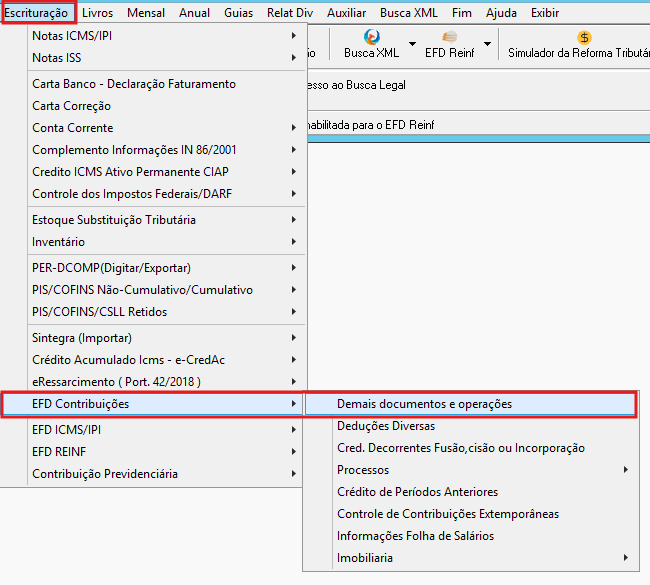This screenshot has width=650, height=585.
Task: Open the Anual menu
Action: (x=194, y=13)
